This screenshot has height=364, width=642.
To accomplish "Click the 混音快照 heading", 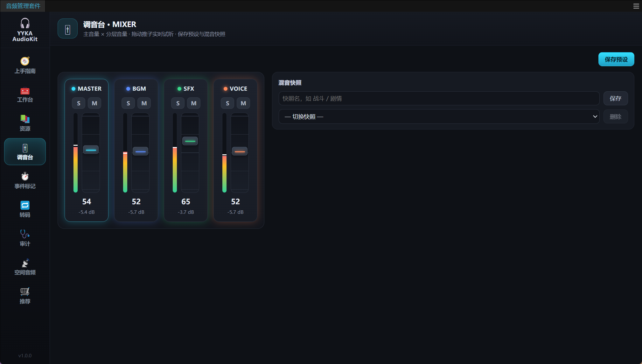I will pos(290,83).
